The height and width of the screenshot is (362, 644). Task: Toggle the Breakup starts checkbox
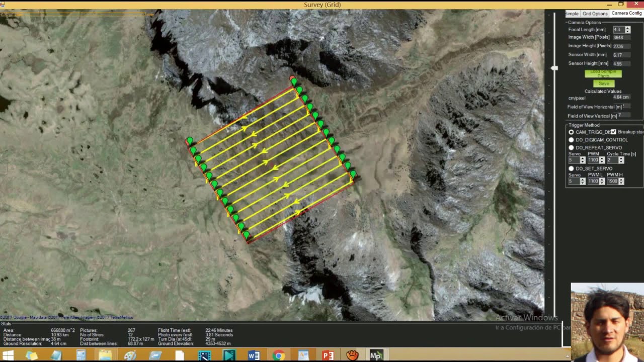[x=613, y=132]
